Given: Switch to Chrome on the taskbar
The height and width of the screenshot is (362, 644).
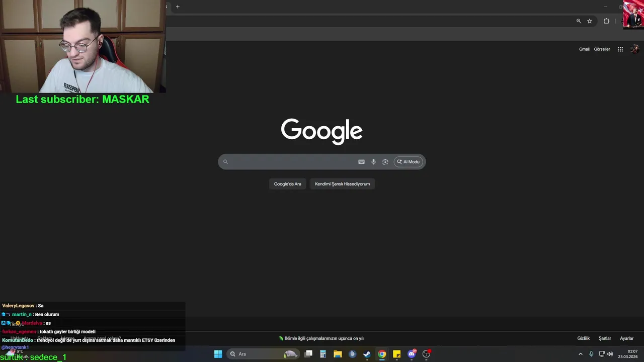Looking at the screenshot, I should [382, 354].
